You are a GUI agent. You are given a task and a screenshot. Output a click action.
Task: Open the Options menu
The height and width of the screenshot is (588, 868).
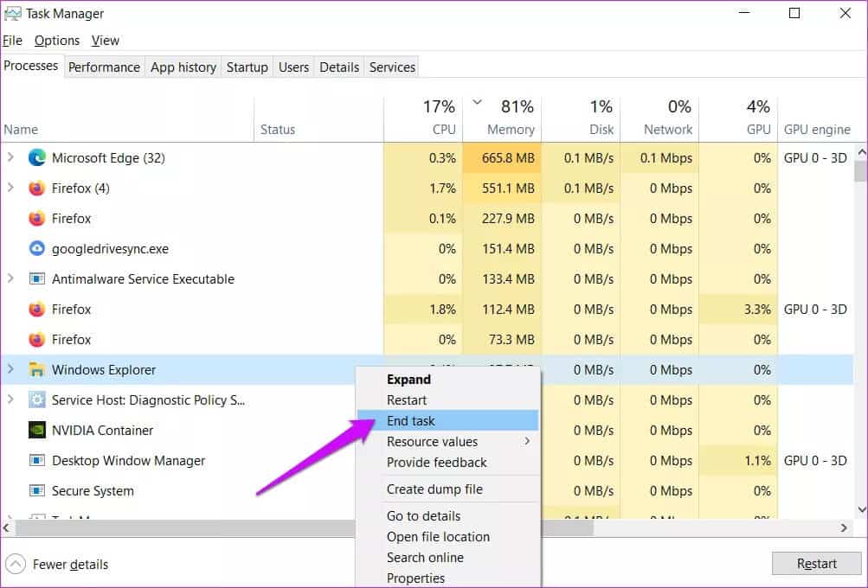point(57,41)
